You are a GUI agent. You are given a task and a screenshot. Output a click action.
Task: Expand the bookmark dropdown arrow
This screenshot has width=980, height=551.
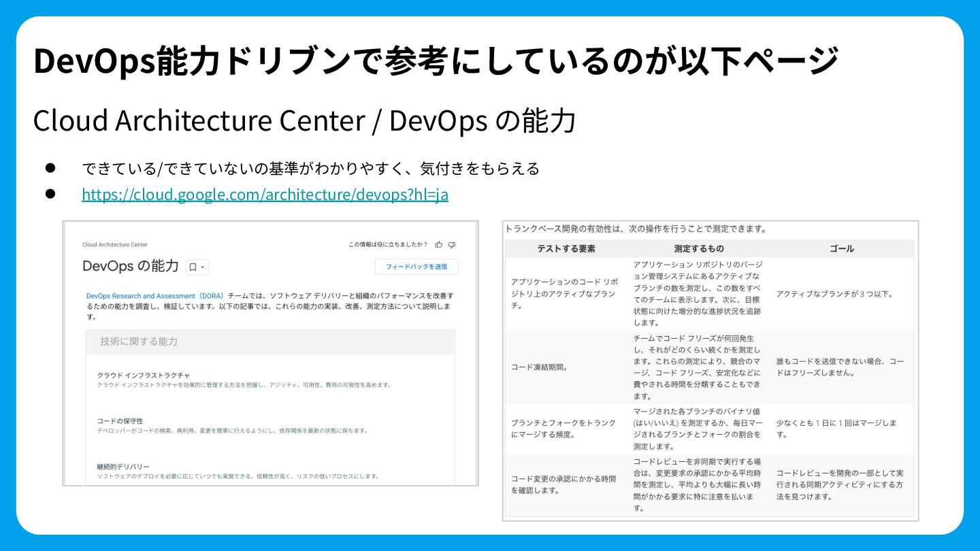[x=202, y=267]
